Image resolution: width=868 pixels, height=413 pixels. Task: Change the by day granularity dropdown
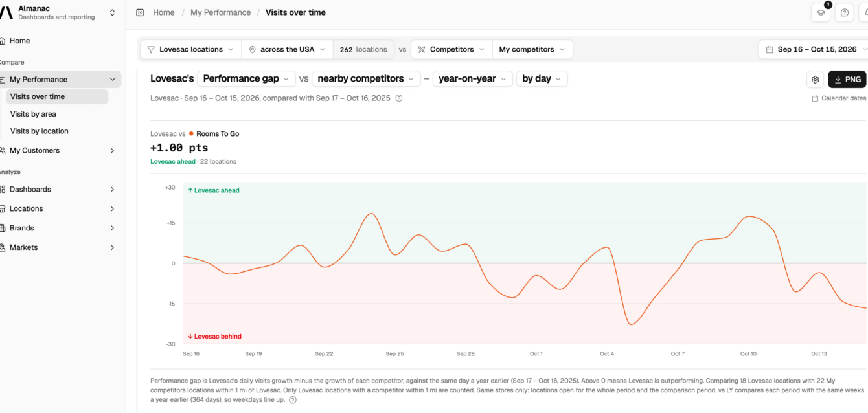click(542, 78)
